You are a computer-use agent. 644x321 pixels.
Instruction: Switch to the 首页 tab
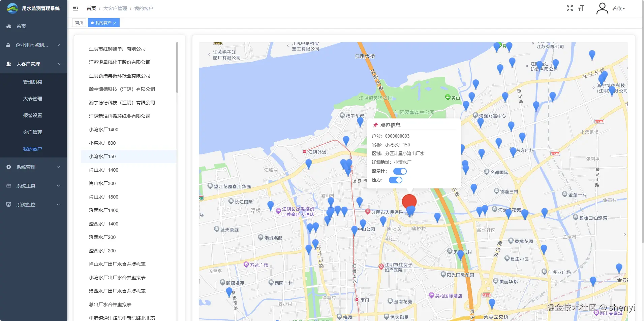coord(79,23)
